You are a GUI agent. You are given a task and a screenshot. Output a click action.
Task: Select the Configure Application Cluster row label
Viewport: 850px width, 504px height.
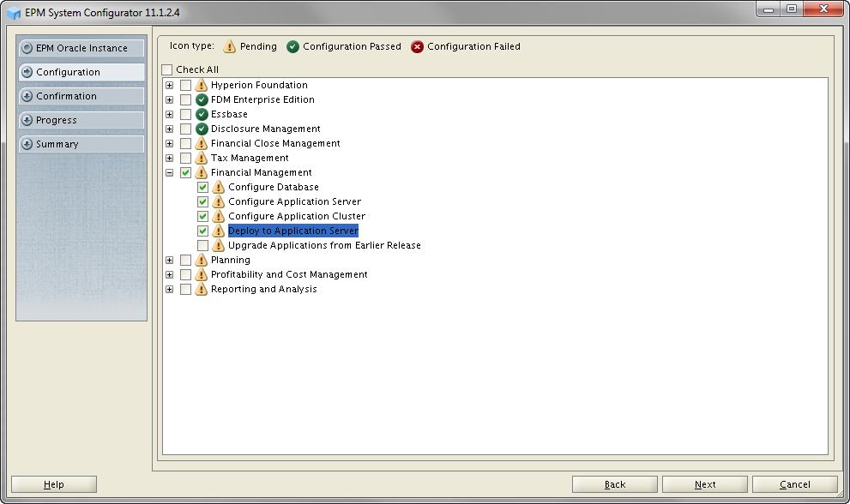pyautogui.click(x=297, y=216)
